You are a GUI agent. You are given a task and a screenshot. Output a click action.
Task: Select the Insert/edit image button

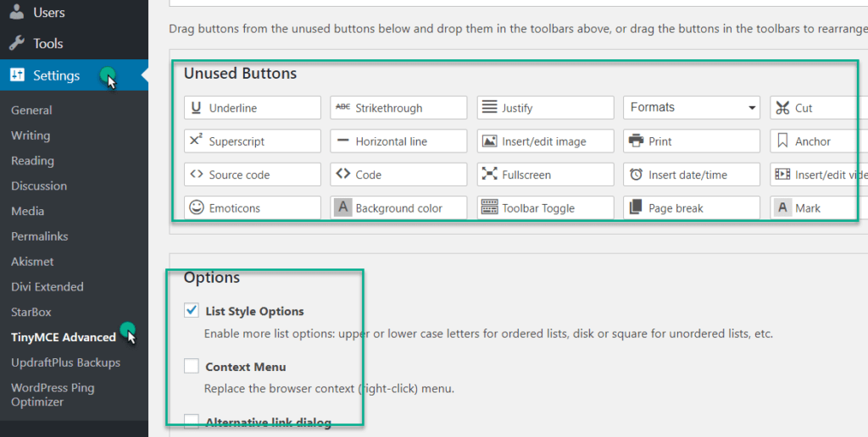coord(545,141)
